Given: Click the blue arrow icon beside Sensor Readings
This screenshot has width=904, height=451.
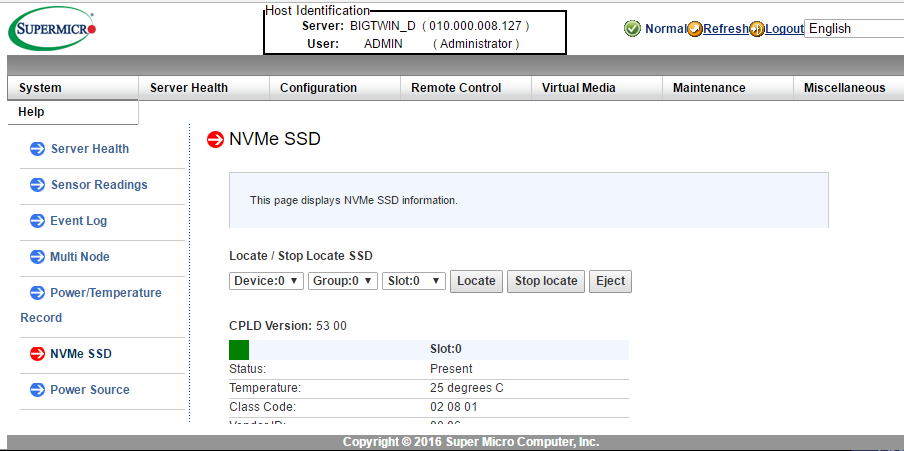Looking at the screenshot, I should pos(37,185).
